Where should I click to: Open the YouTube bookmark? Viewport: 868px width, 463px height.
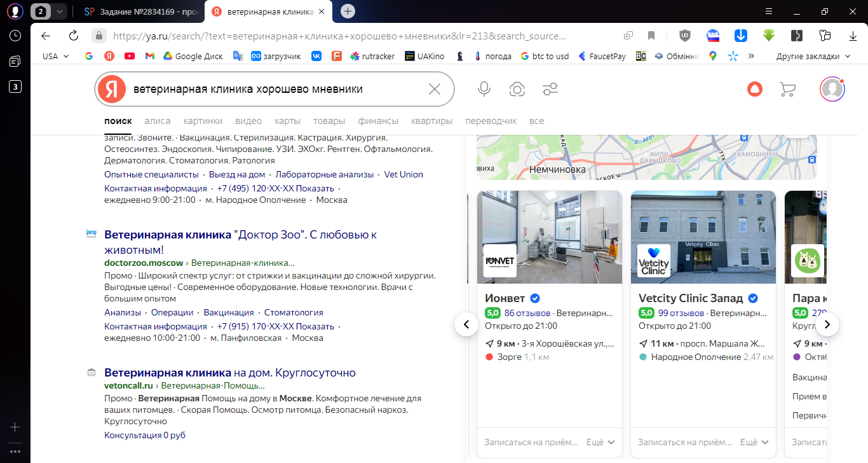click(130, 56)
